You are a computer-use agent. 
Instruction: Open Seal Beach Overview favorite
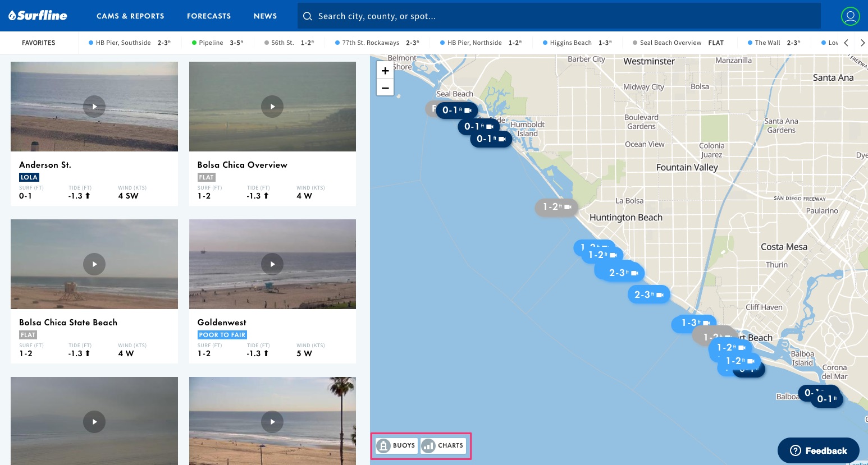(678, 43)
